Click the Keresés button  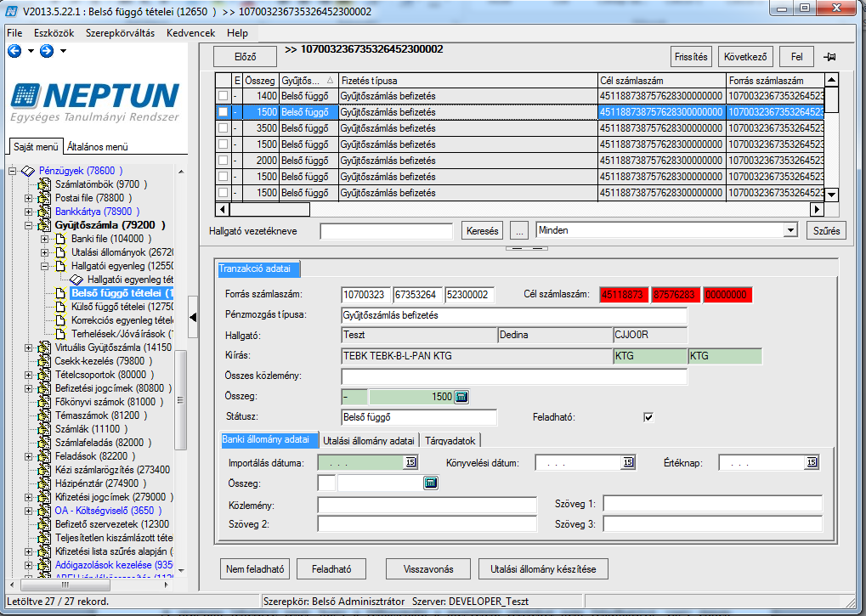482,231
